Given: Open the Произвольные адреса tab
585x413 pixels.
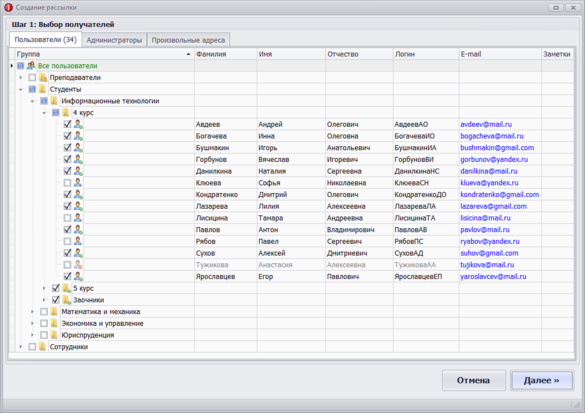Looking at the screenshot, I should [x=188, y=40].
